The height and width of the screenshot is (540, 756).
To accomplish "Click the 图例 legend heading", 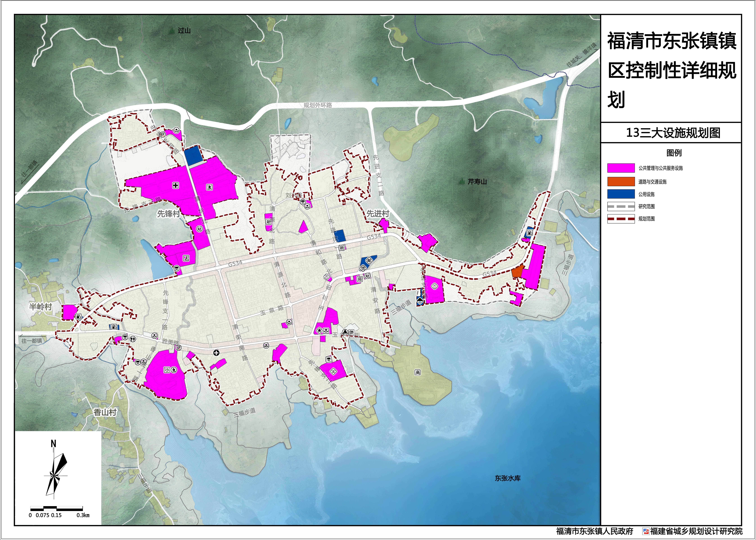I will (674, 153).
